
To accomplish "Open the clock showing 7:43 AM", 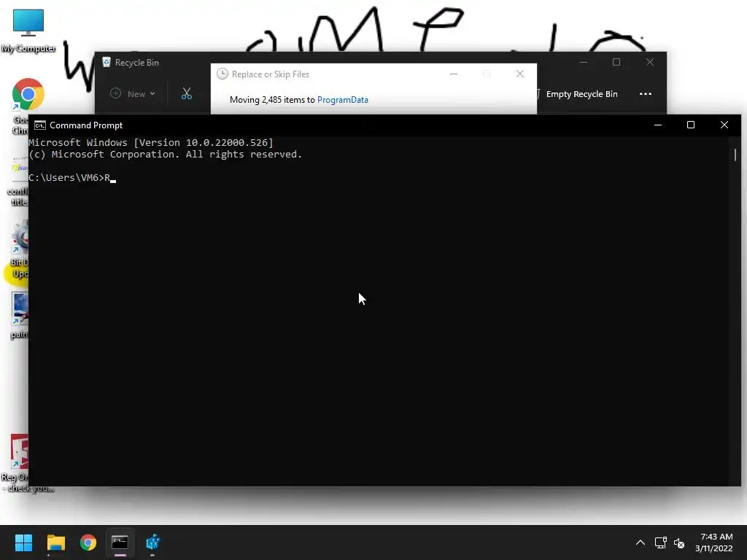I will tap(713, 542).
